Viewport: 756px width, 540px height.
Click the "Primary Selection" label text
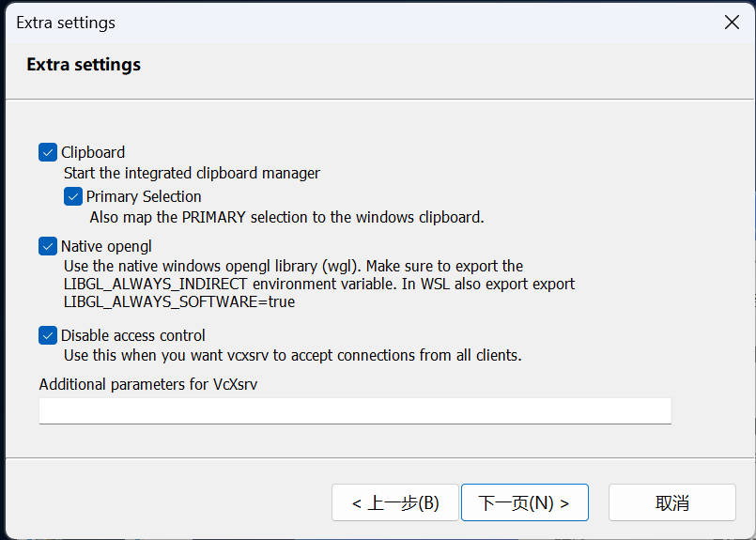[x=144, y=196]
